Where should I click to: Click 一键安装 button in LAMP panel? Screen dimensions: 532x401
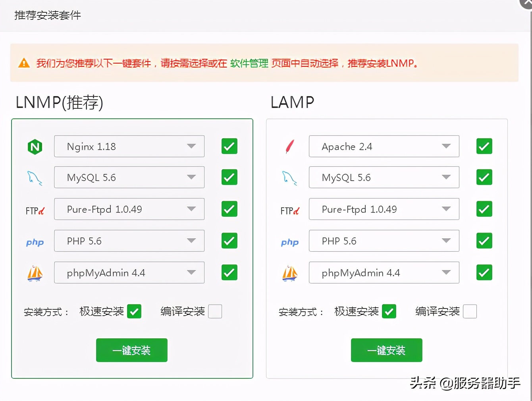[387, 350]
